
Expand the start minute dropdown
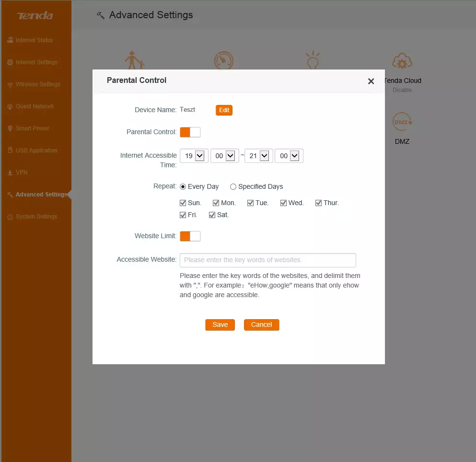224,156
